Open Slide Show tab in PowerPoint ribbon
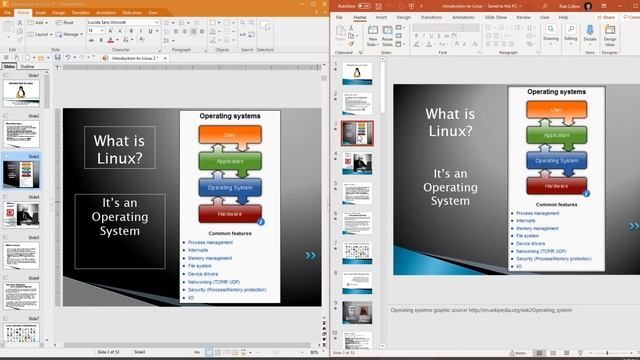The width and height of the screenshot is (640, 360). (x=496, y=18)
